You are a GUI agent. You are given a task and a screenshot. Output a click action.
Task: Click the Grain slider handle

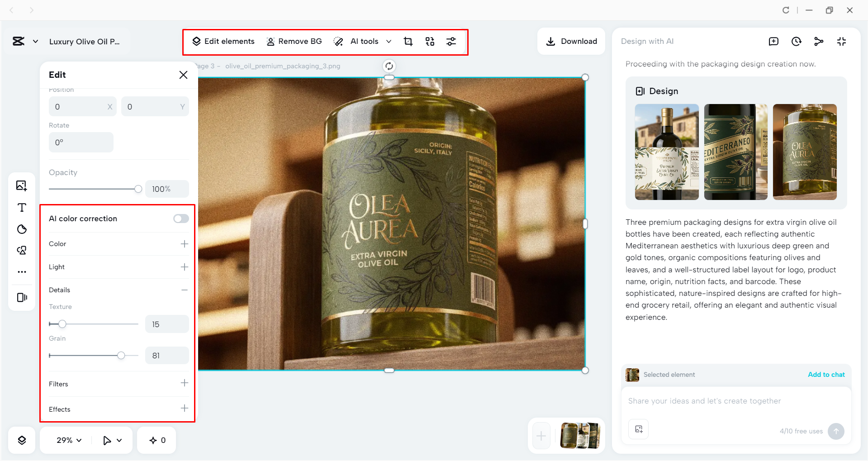click(121, 356)
